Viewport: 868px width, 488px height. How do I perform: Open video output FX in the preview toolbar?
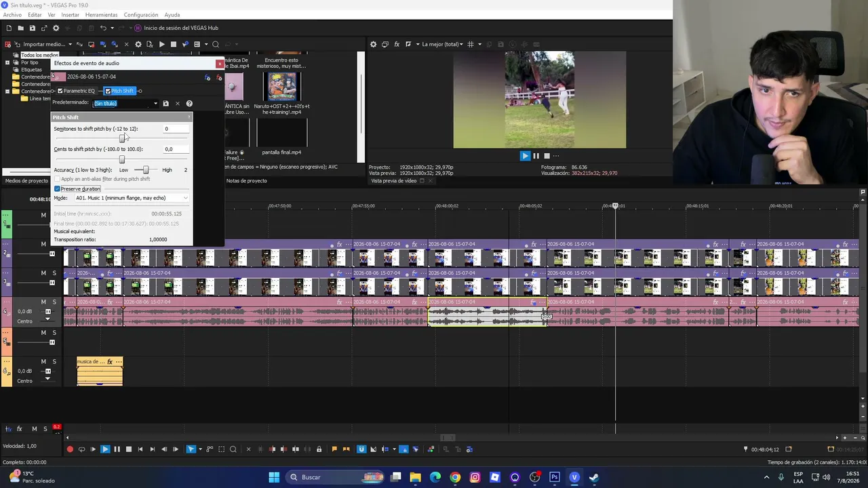point(397,44)
